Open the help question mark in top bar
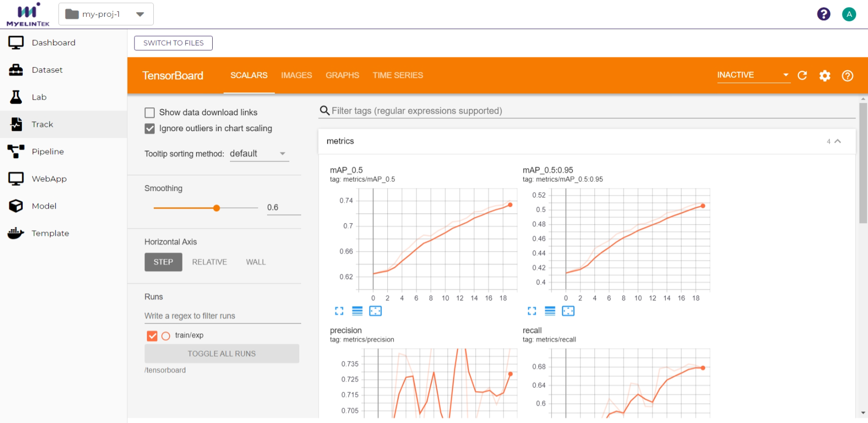 click(x=823, y=14)
